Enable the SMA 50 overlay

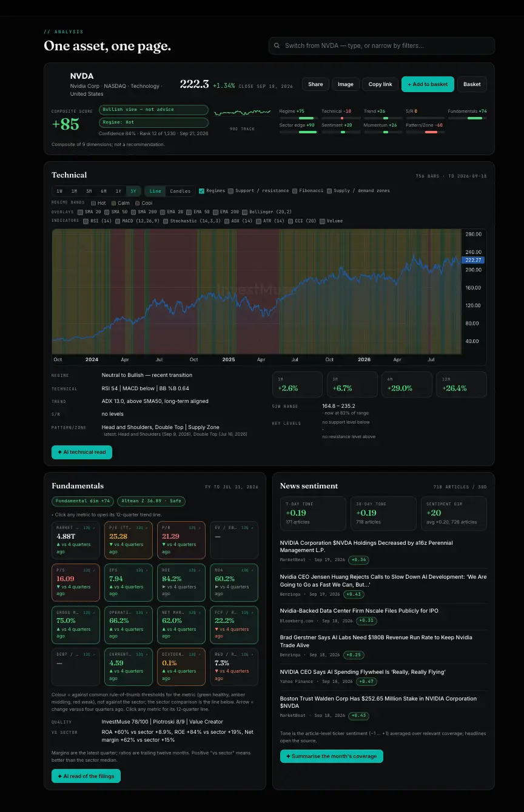coord(107,212)
